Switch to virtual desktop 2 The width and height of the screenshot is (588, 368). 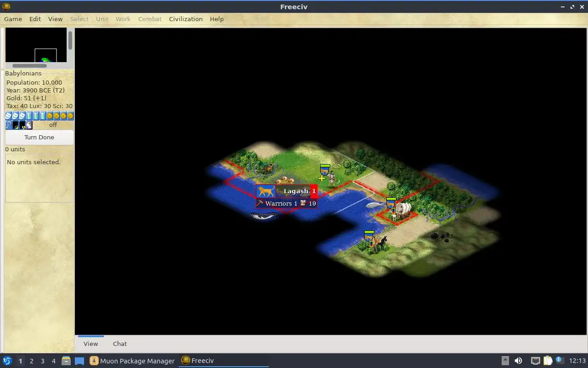click(x=31, y=361)
